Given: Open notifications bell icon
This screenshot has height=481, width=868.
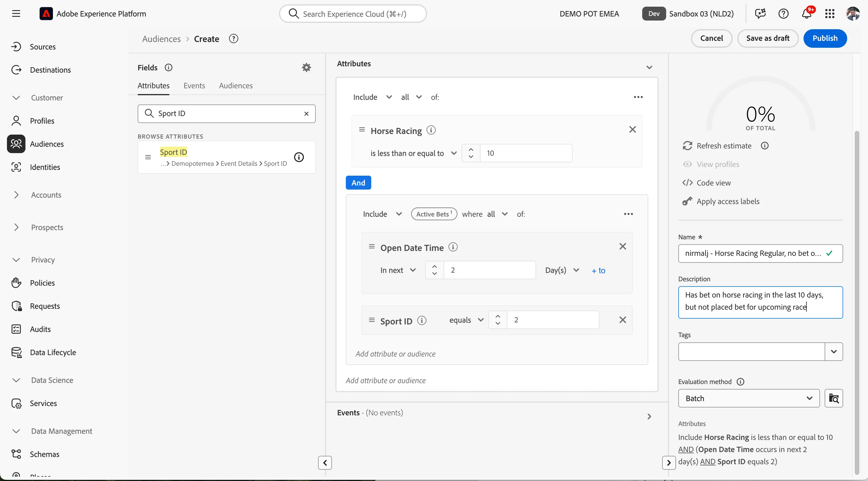Looking at the screenshot, I should 807,14.
